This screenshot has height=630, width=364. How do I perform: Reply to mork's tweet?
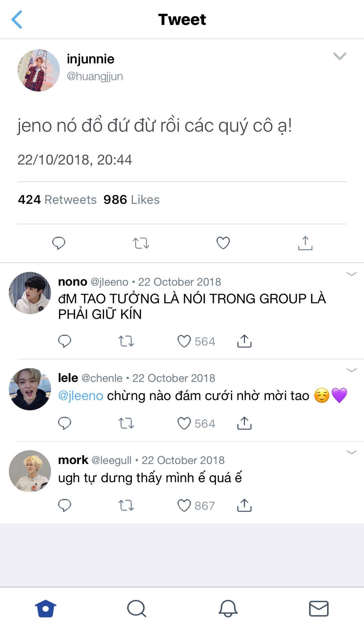coord(65,505)
